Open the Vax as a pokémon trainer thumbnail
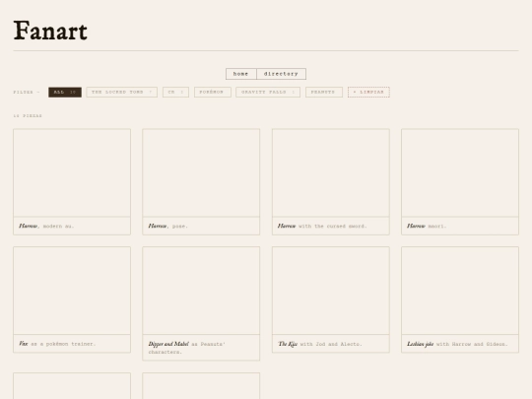 [x=72, y=291]
